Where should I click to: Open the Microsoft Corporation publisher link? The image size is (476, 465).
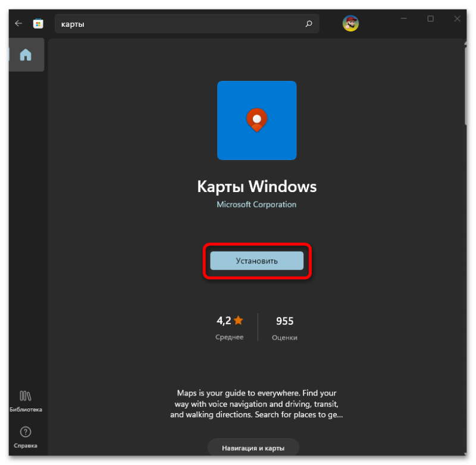pos(256,205)
